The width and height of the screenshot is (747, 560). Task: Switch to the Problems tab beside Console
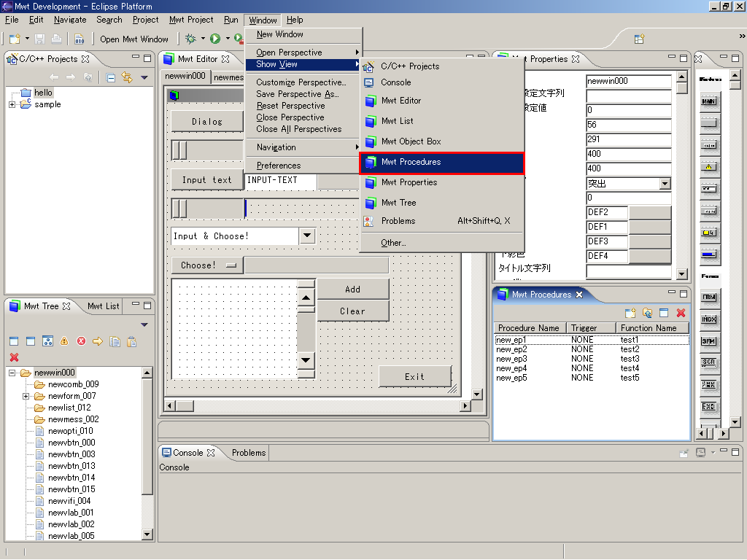coord(249,453)
